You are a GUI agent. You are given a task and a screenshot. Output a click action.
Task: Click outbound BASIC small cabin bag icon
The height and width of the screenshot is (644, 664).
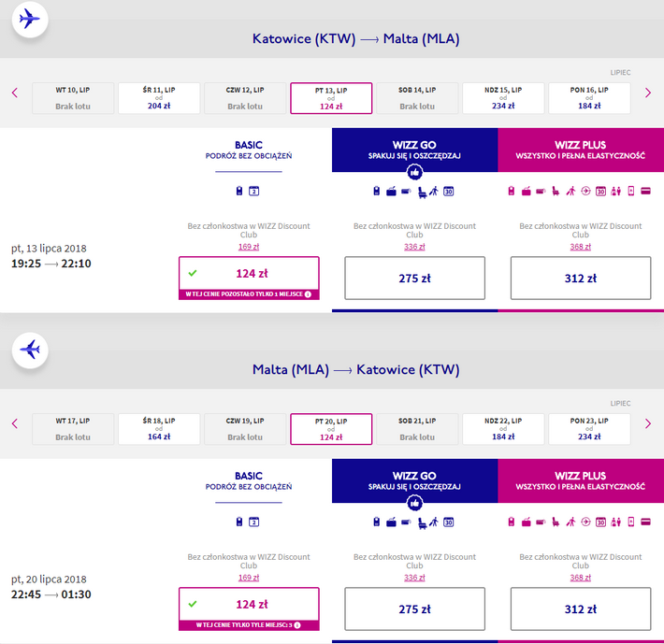[x=239, y=191]
